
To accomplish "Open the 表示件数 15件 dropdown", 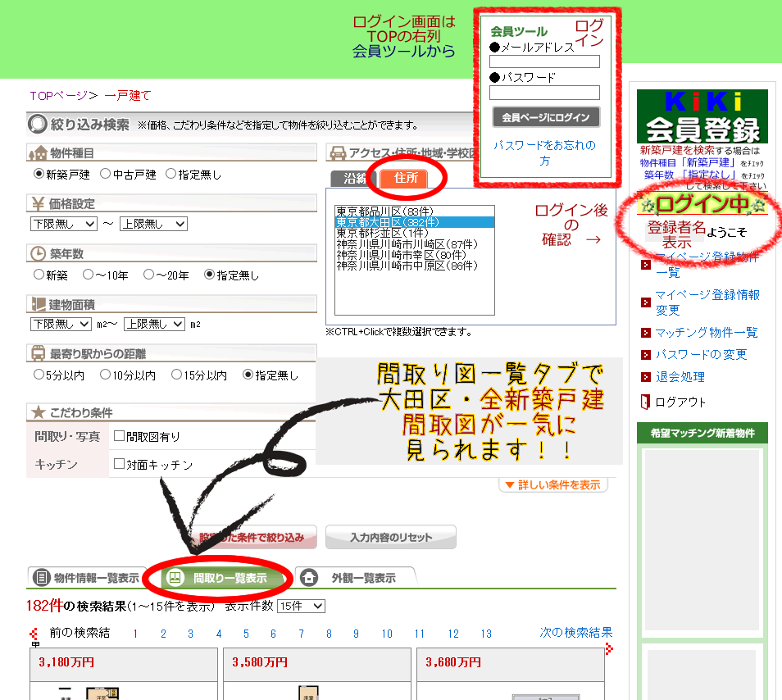I will (x=301, y=607).
